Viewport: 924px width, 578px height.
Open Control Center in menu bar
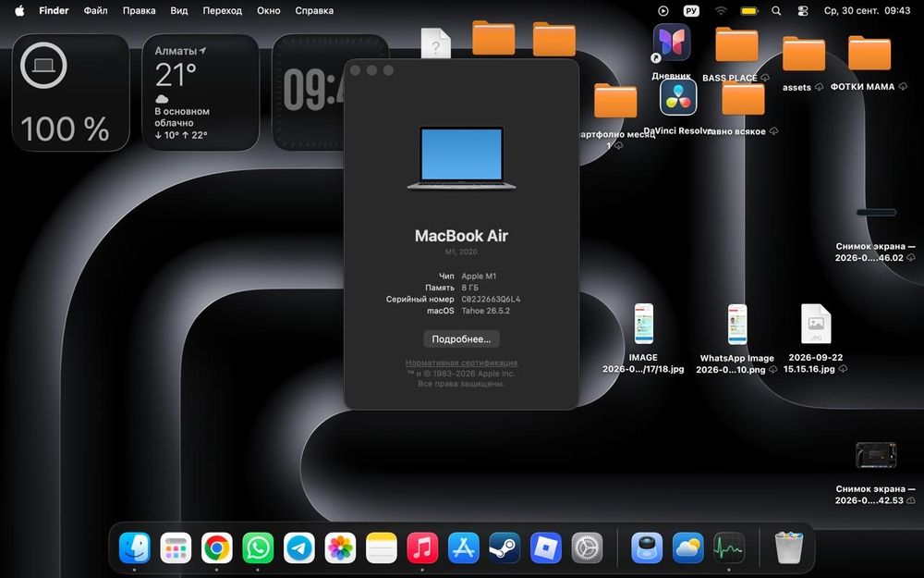(x=803, y=10)
